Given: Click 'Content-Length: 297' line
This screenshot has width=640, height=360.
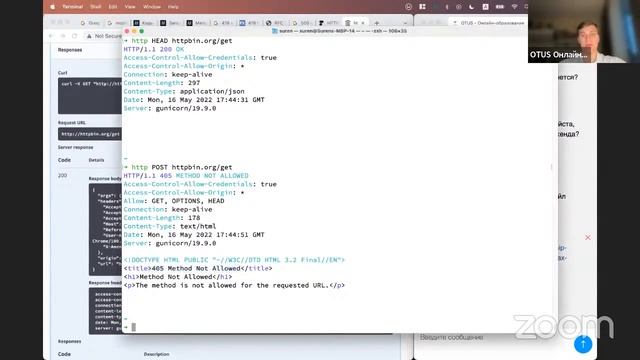Looking at the screenshot, I should click(162, 83).
